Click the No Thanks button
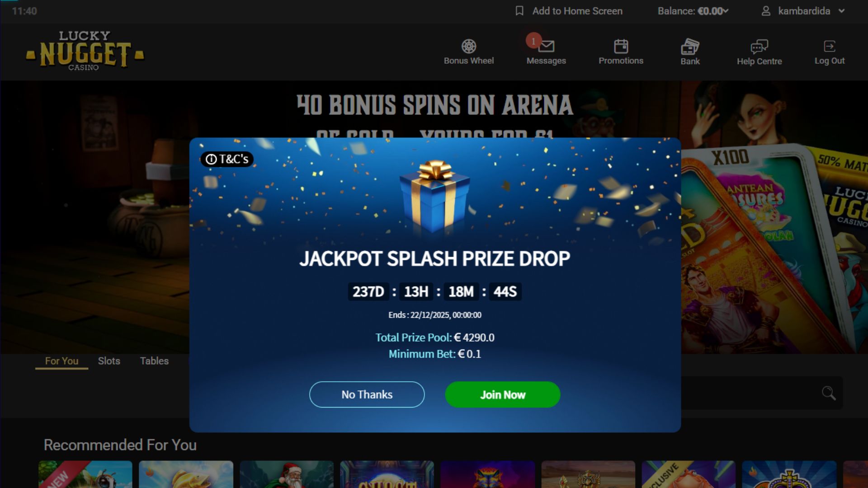Viewport: 868px width, 488px height. (367, 394)
